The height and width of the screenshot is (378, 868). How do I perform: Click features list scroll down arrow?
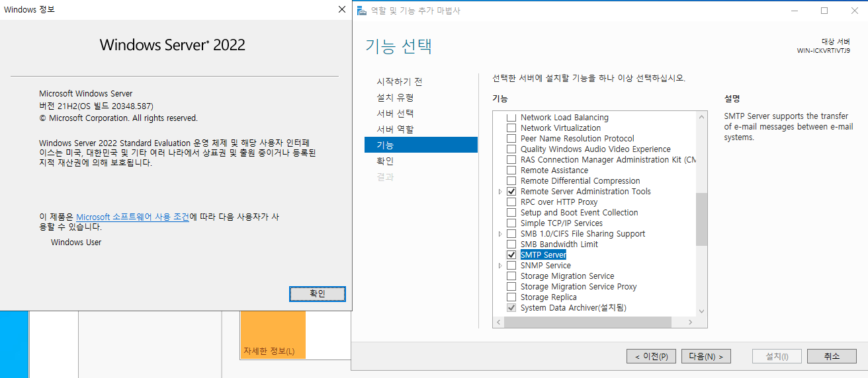(701, 311)
